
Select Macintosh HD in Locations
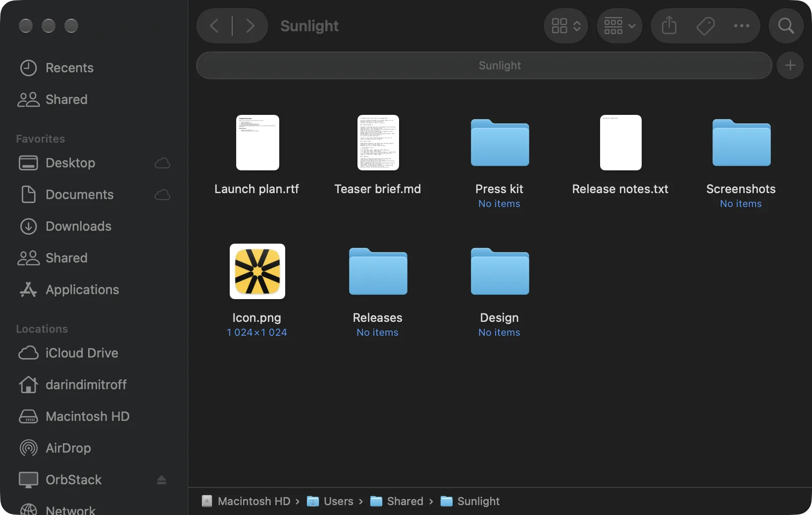click(94, 416)
